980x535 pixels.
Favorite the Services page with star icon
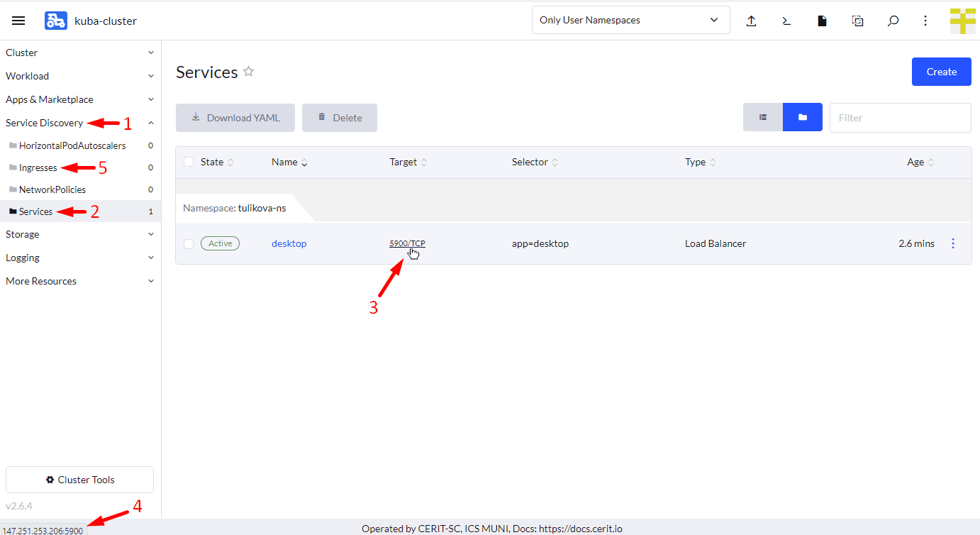click(x=248, y=72)
